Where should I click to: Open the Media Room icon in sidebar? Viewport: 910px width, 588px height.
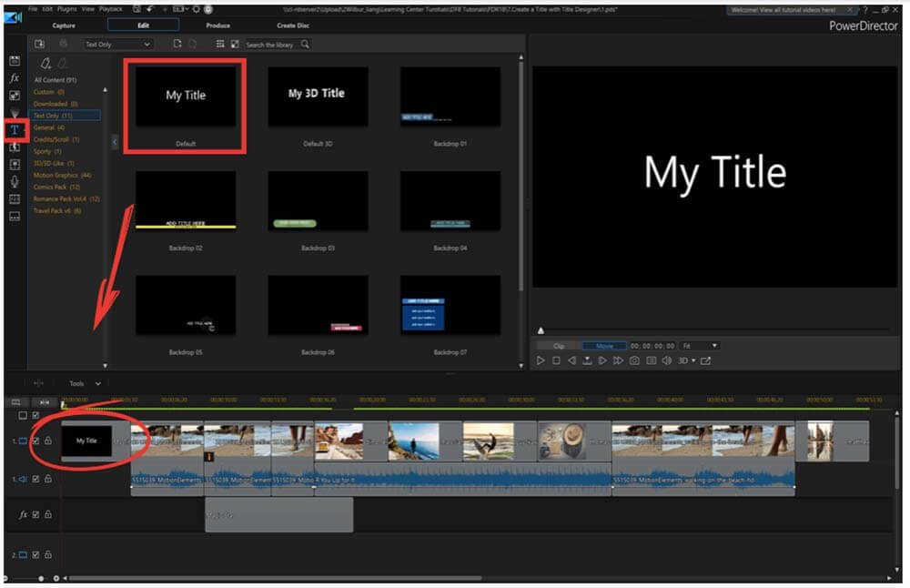[x=15, y=61]
